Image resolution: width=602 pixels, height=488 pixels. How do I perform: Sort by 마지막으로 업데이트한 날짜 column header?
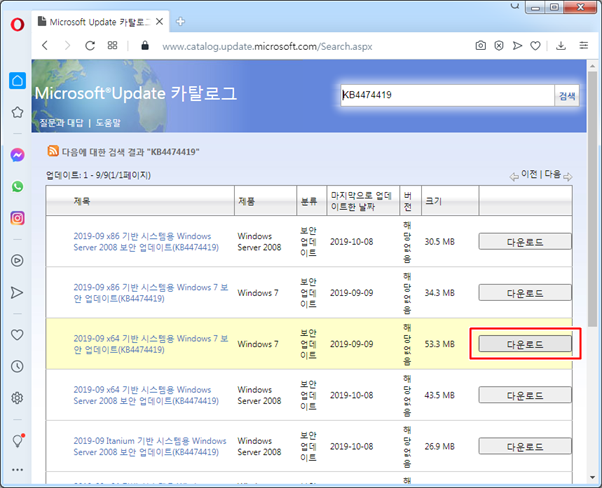click(x=361, y=201)
